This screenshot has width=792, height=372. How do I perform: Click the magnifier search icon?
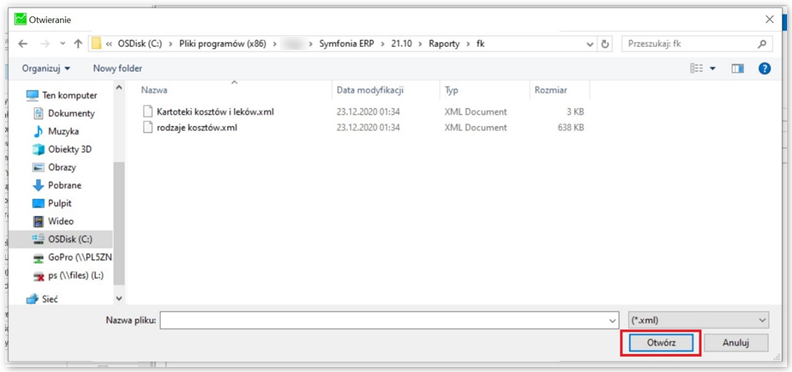762,44
